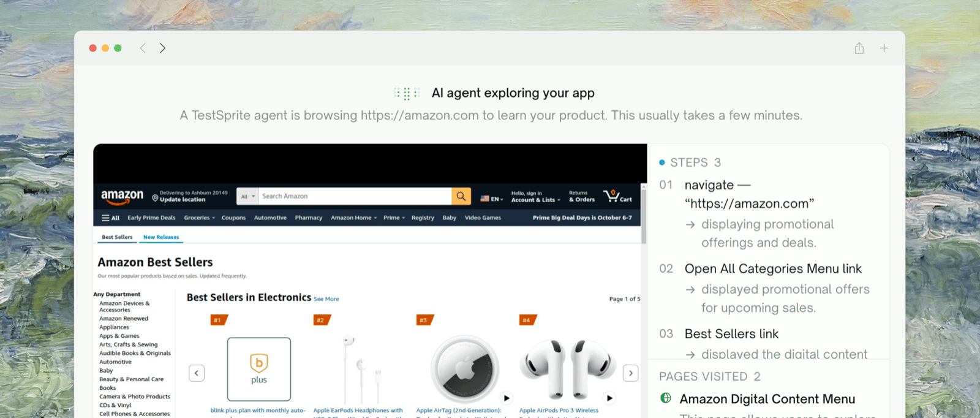Add a new tab with the plus icon
Viewport: 980px width, 418px height.
click(884, 48)
